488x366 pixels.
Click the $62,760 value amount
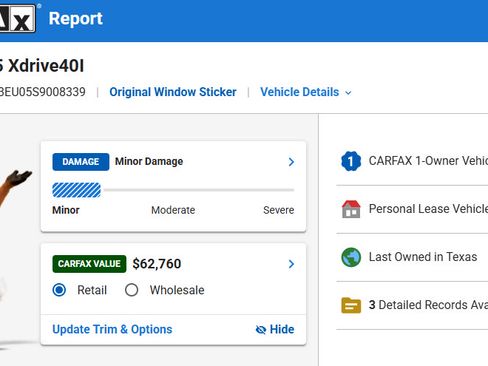tap(157, 264)
